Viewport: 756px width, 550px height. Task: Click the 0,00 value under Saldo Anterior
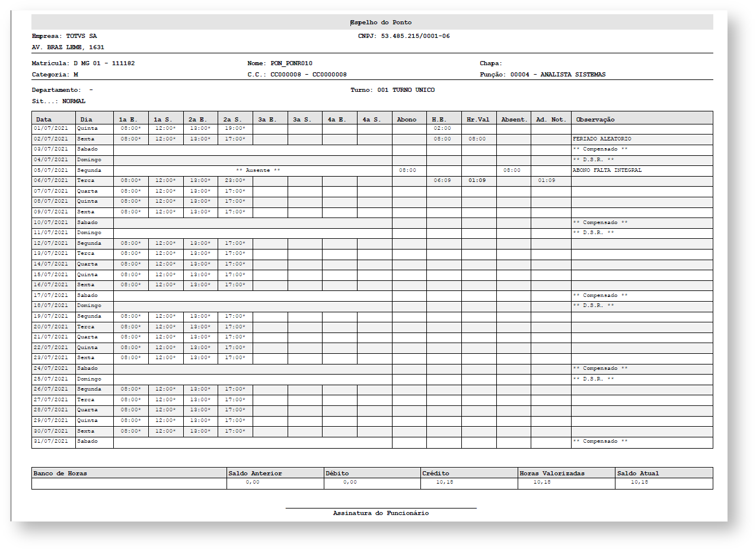point(253,483)
